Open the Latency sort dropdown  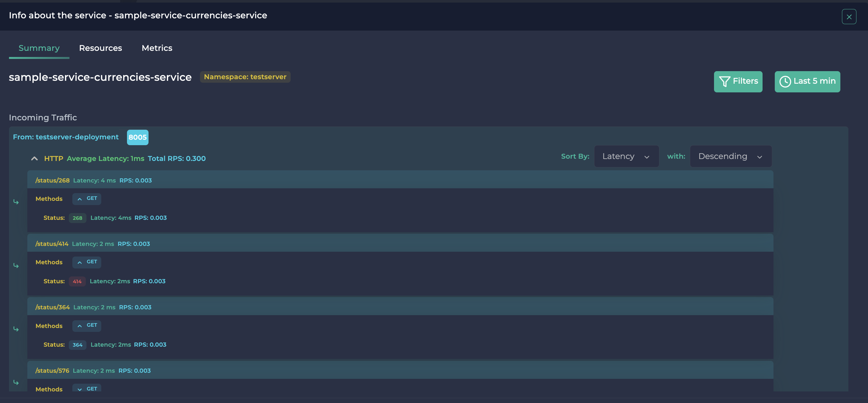click(626, 156)
